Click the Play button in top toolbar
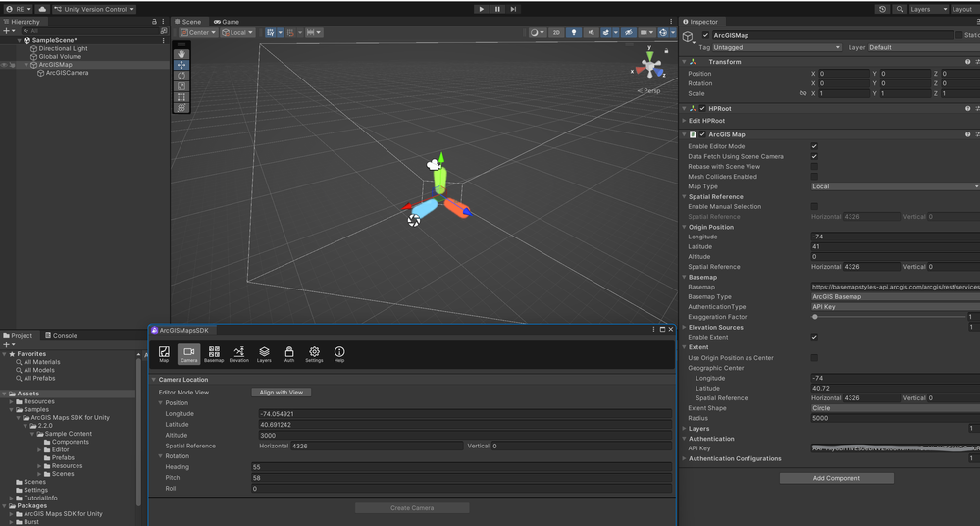Screen dimensions: 980x526 pos(481,9)
